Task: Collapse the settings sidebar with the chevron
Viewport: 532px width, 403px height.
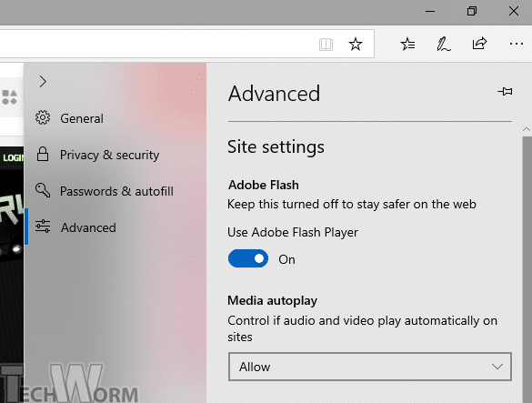Action: (x=43, y=82)
